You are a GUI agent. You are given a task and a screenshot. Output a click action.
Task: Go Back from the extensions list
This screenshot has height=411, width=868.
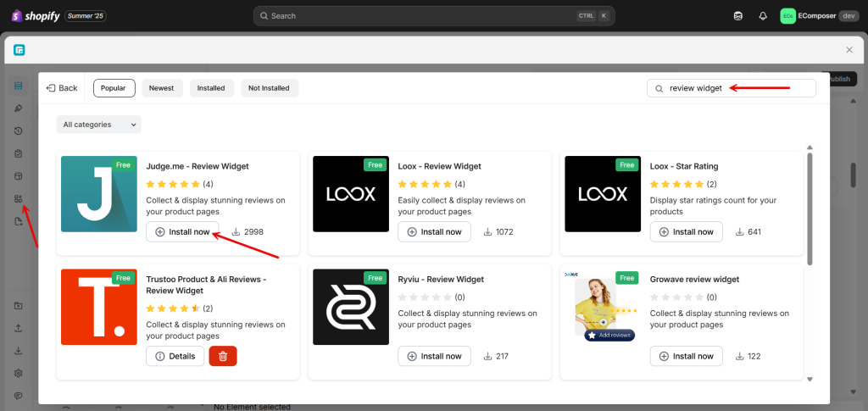click(62, 88)
